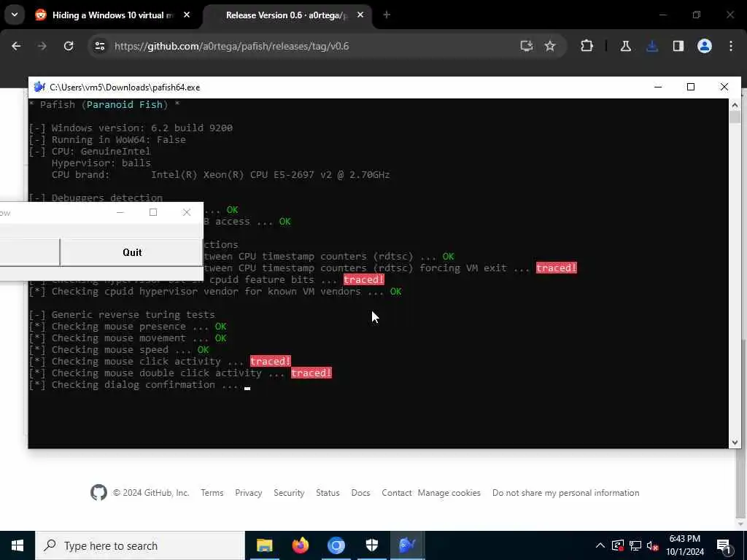
Task: Select the Pafish fish taskbar icon
Action: click(407, 545)
